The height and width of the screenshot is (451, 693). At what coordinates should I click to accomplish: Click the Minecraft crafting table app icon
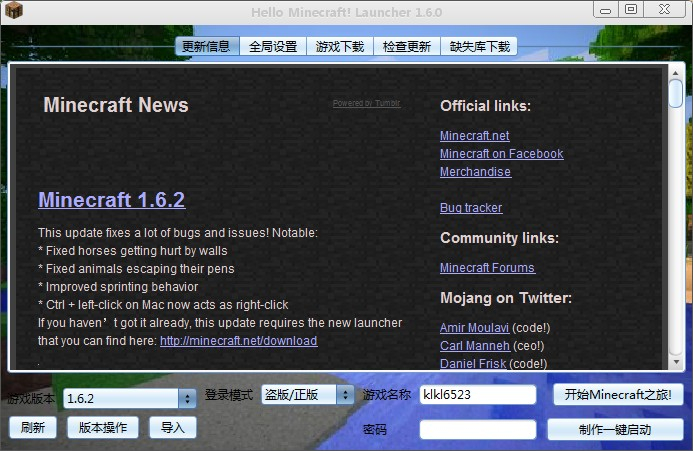coord(14,10)
